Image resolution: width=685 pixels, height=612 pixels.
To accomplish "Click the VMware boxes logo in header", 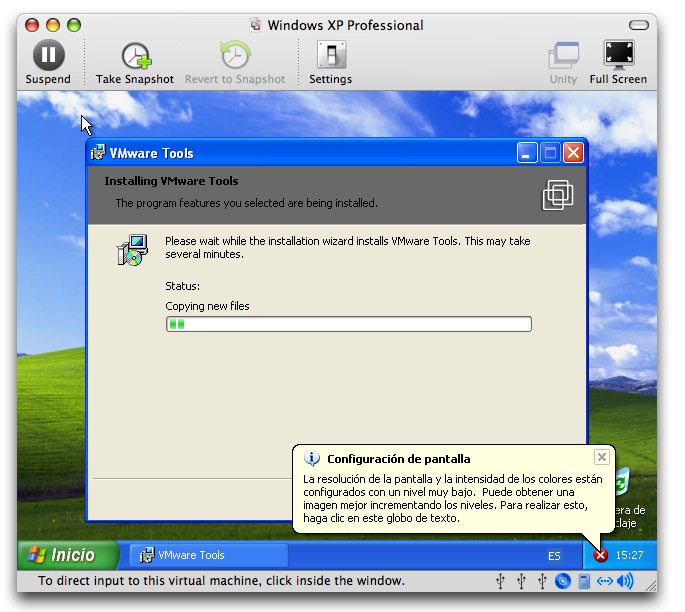I will coord(558,195).
